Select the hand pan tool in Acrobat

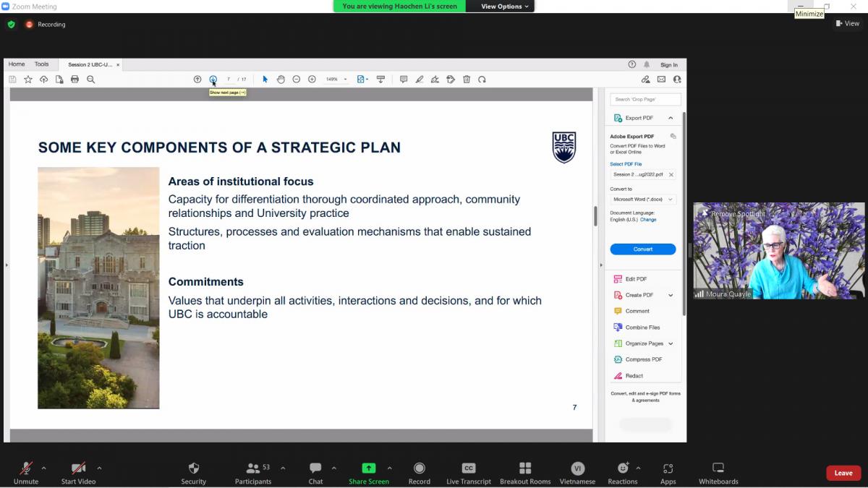click(281, 80)
